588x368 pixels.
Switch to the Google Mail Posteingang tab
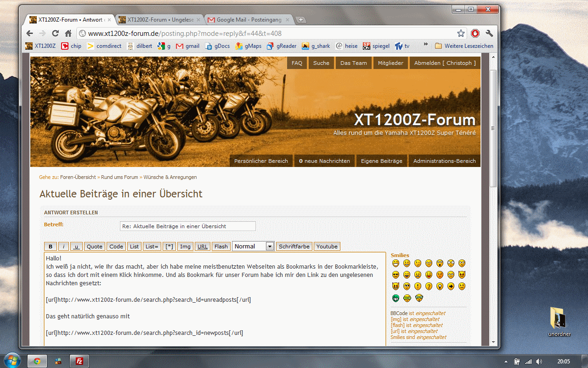tap(248, 20)
